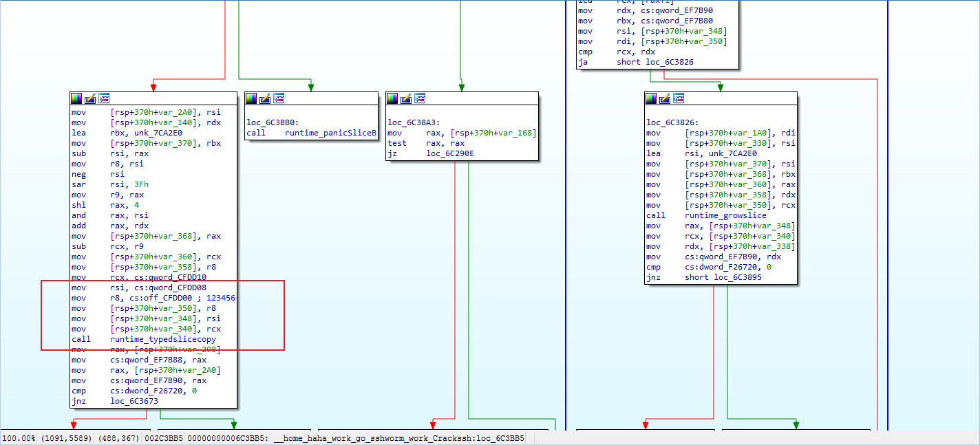This screenshot has width=980, height=445.
Task: Open color picker icon on loc_6C3826 node
Action: click(651, 98)
